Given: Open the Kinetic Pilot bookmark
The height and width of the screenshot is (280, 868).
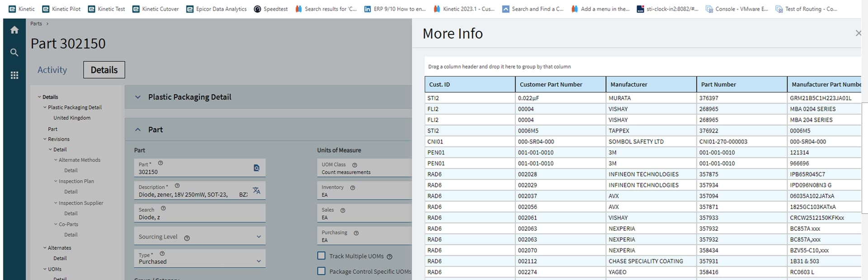Looking at the screenshot, I should tap(61, 9).
